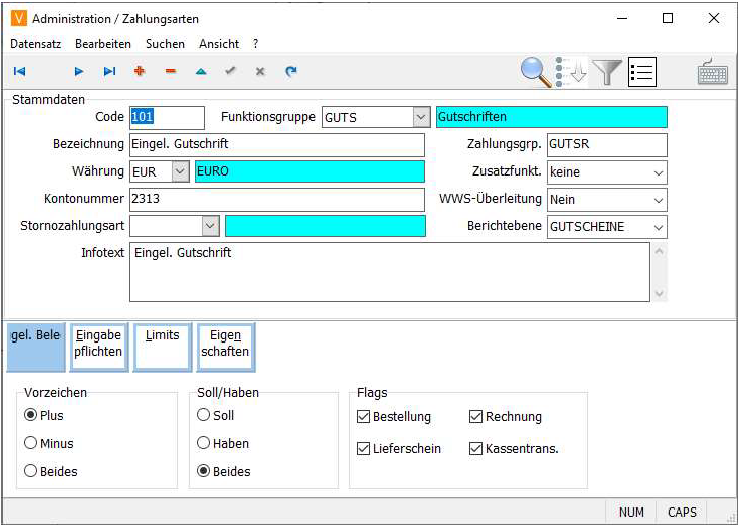Open the Währung currency dropdown
Image resolution: width=739 pixels, height=525 pixels.
[180, 172]
